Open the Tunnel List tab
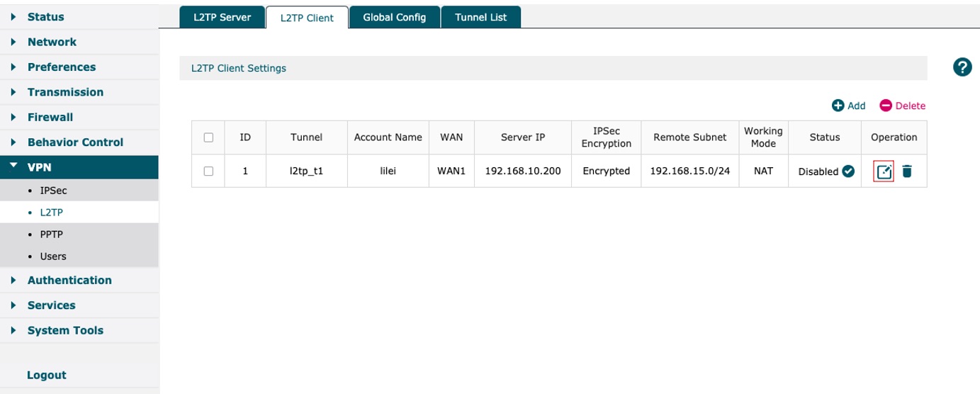 point(481,17)
